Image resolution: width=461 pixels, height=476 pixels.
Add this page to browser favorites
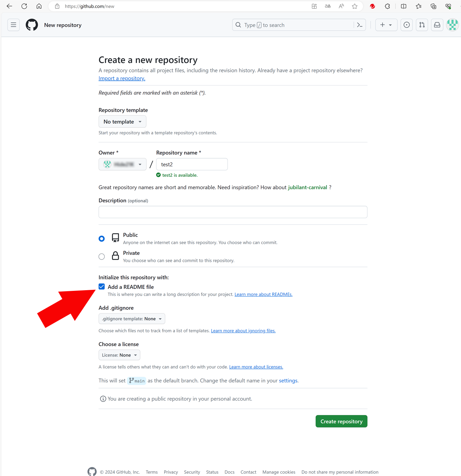coord(354,6)
